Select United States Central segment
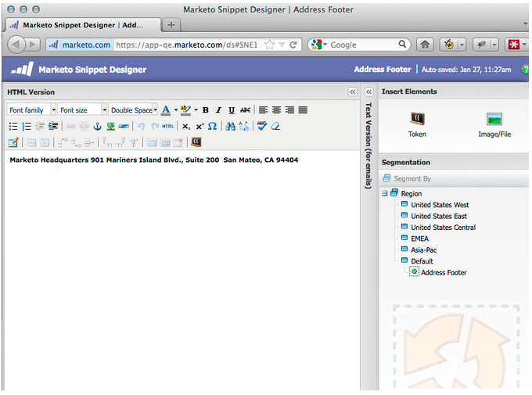Screen dimensions: 532x395 pyautogui.click(x=443, y=227)
